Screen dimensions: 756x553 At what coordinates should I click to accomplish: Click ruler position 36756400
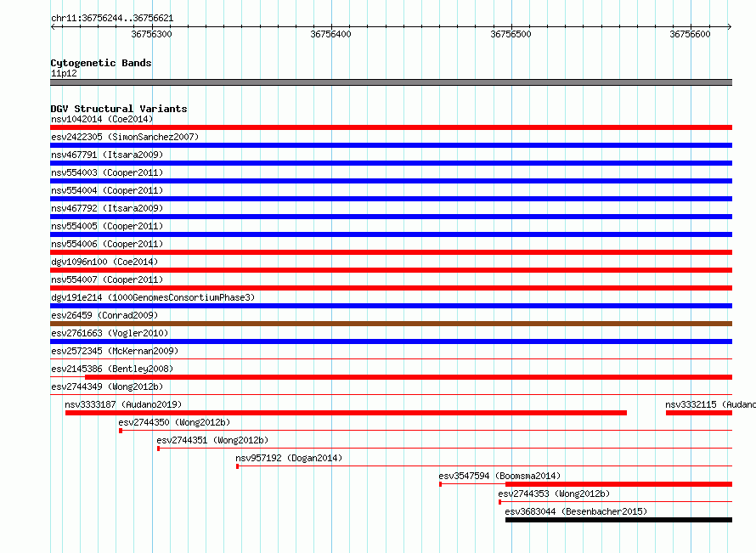[330, 34]
